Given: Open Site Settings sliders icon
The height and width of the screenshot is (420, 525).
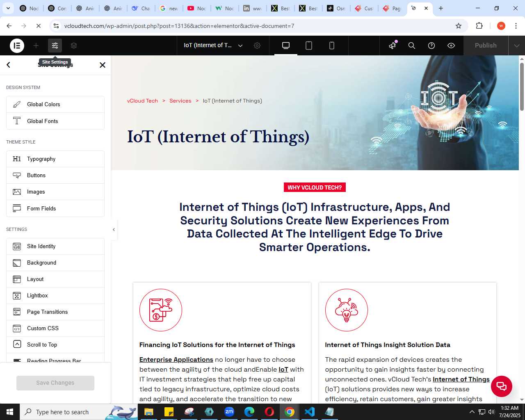Looking at the screenshot, I should tap(55, 46).
